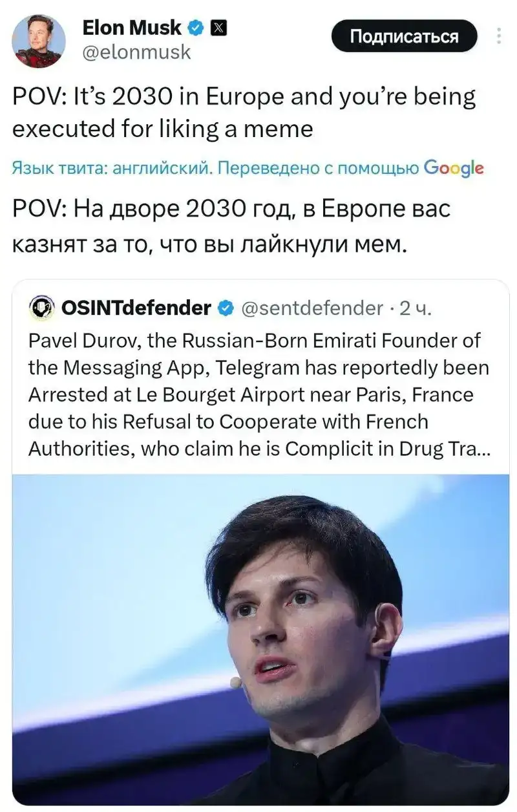Image resolution: width=517 pixels, height=812 pixels.
Task: Open the @elonmusk handle link
Action: [137, 52]
